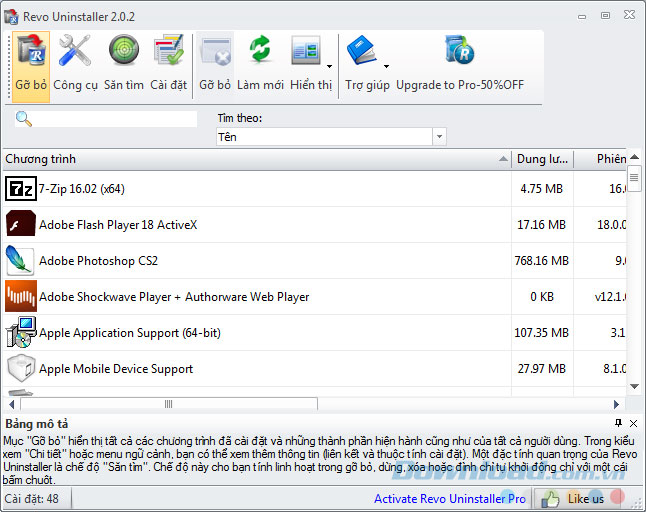Click the greyed Gỡ bỏ uninstall command icon
646x512 pixels.
coord(215,52)
